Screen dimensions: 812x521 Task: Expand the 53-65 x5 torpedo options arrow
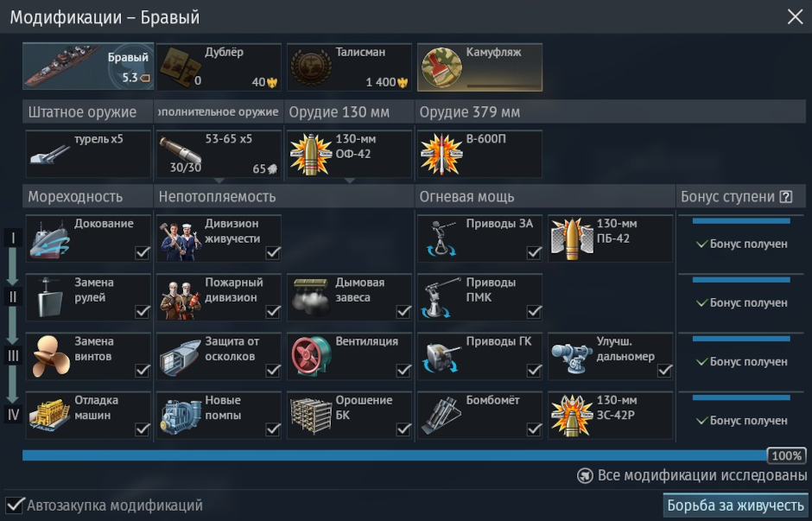(219, 181)
